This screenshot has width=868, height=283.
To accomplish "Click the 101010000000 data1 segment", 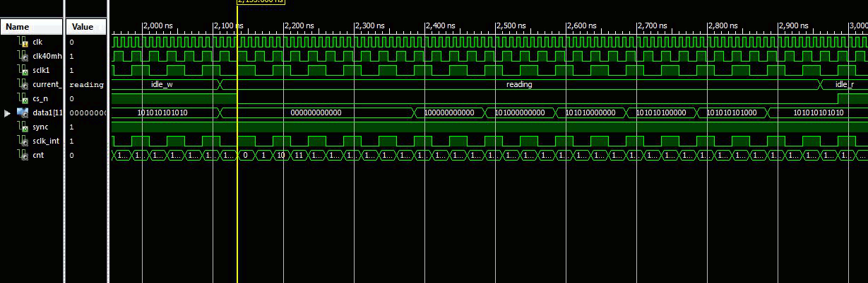I will click(x=590, y=113).
